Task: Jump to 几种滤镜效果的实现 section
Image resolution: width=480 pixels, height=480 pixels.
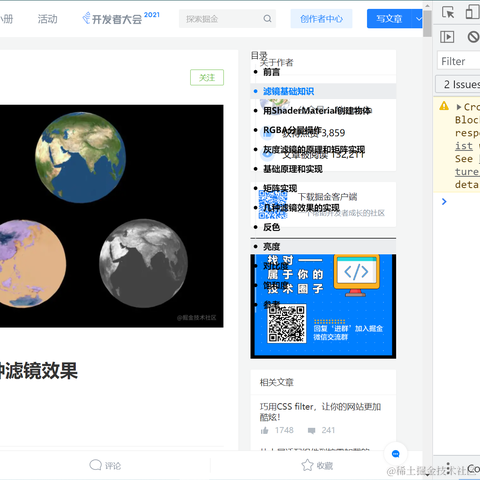Action: 301,208
